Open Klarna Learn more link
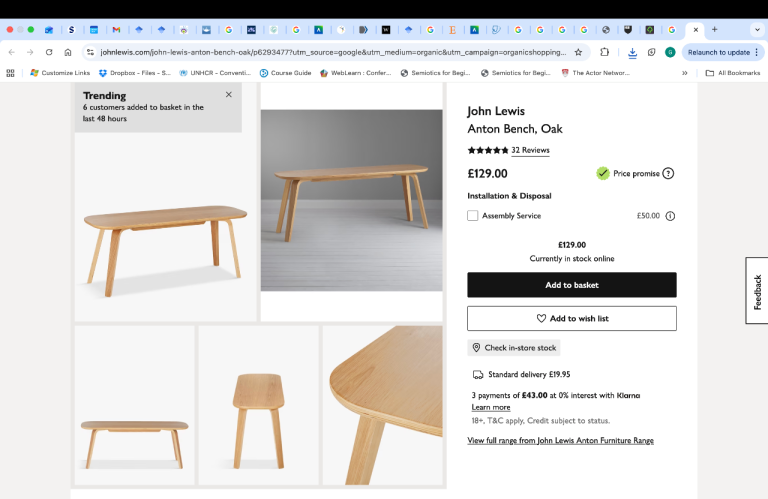The width and height of the screenshot is (768, 499). pyautogui.click(x=491, y=407)
